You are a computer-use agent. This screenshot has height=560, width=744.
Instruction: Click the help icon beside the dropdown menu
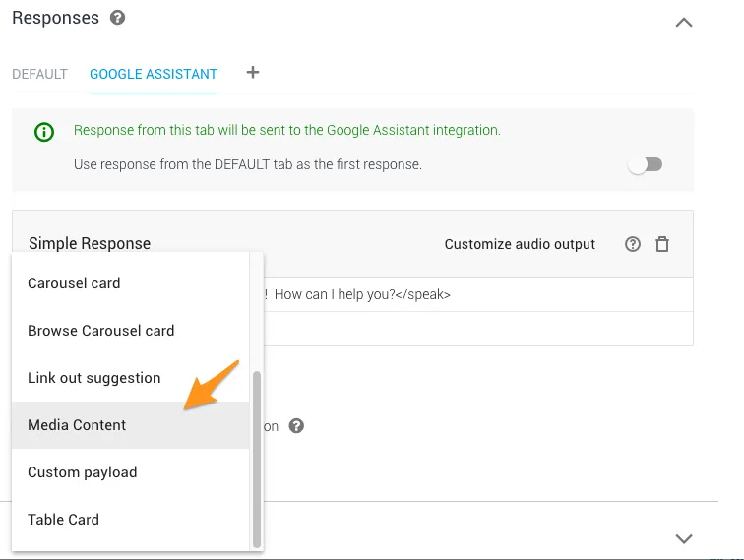coord(296,426)
